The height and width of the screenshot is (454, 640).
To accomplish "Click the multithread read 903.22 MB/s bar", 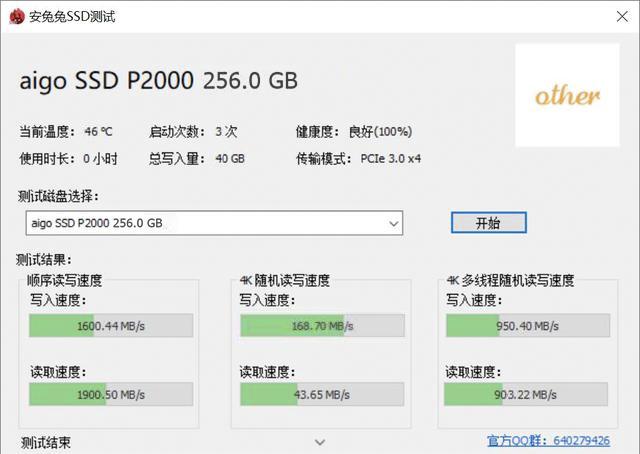I will 526,394.
